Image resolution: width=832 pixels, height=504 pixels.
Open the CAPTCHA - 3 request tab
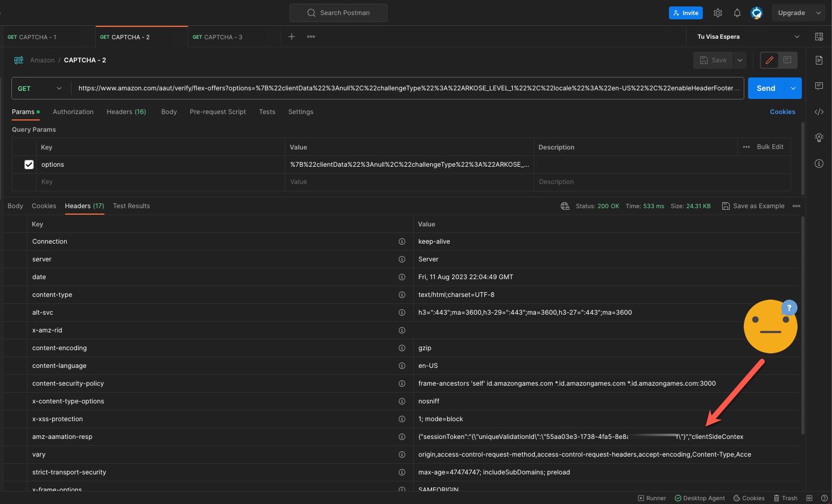(x=221, y=37)
